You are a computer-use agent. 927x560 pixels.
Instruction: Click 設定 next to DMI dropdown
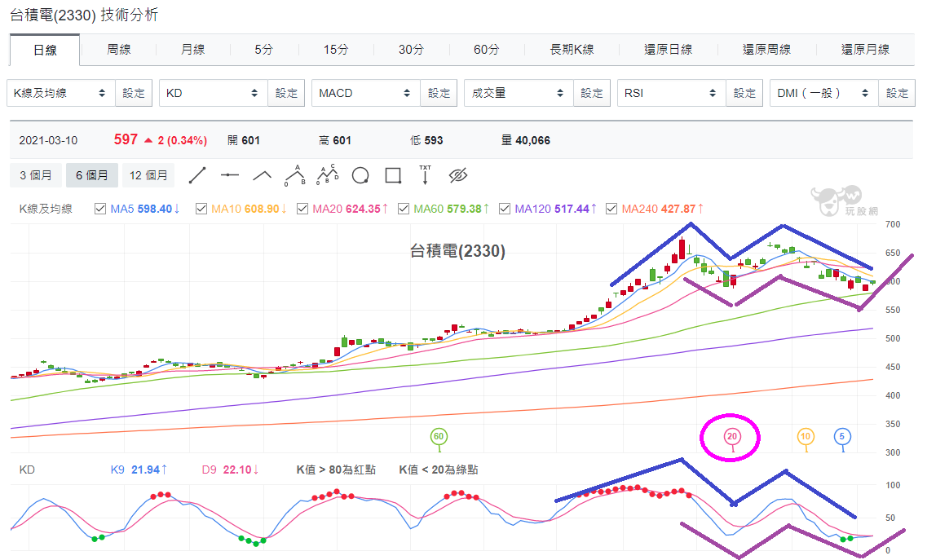(x=897, y=93)
